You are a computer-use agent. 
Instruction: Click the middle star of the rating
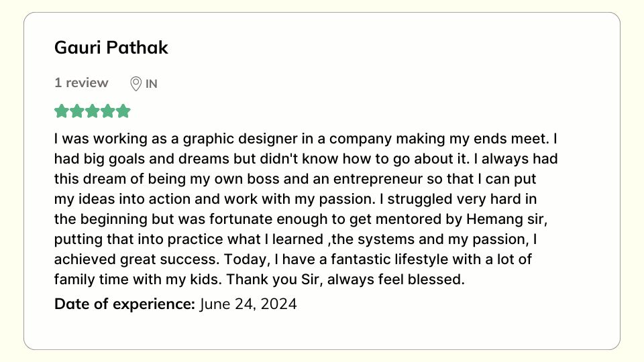click(93, 111)
